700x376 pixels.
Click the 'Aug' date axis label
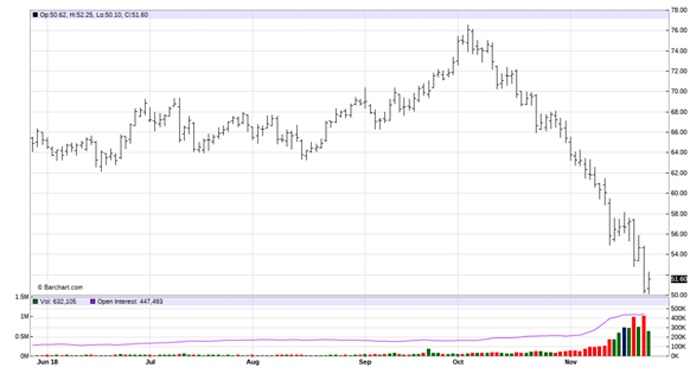point(253,362)
